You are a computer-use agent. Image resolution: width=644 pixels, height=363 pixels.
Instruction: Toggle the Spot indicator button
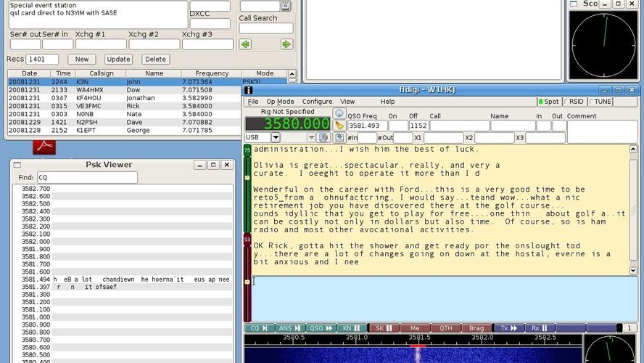coord(549,102)
